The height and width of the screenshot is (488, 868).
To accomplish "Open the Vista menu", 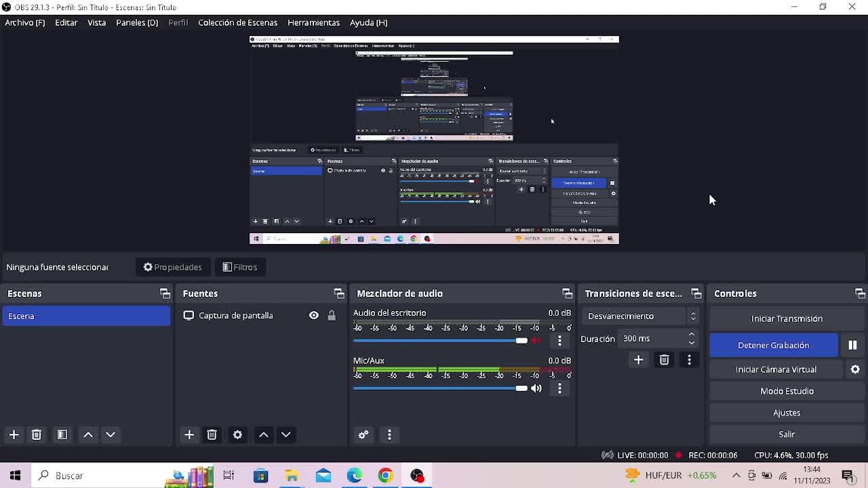I will coord(96,22).
